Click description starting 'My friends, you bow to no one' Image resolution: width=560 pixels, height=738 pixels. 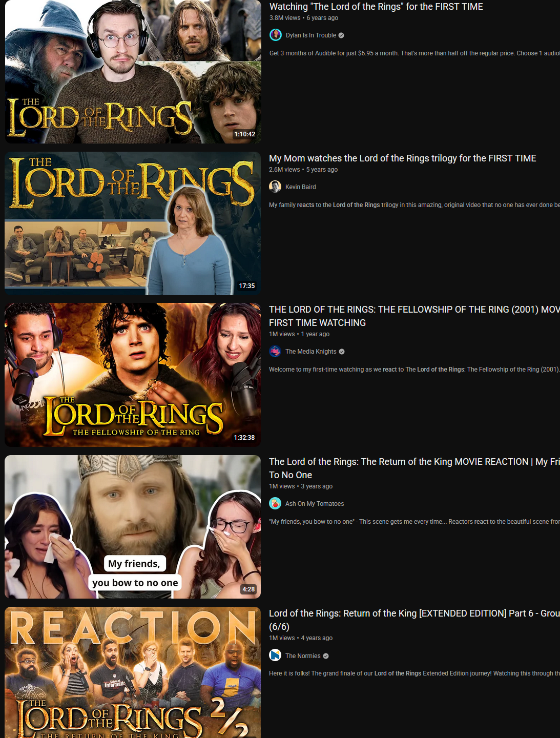(414, 522)
